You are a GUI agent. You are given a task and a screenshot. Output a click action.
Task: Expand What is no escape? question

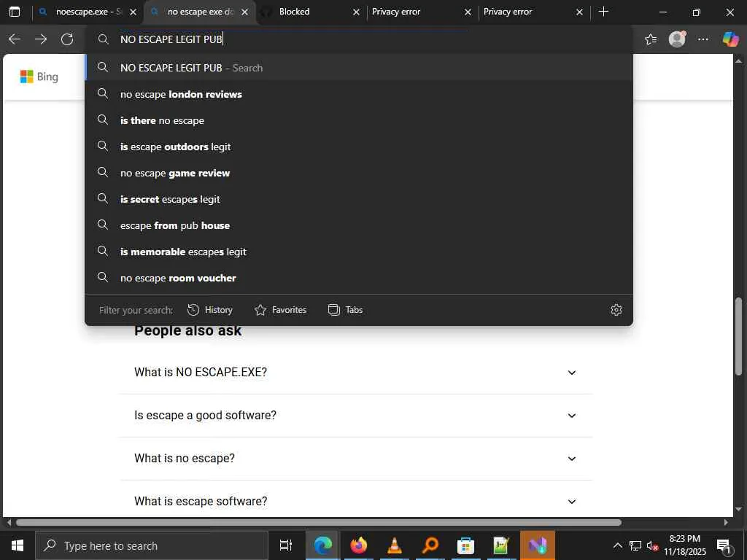tap(355, 458)
